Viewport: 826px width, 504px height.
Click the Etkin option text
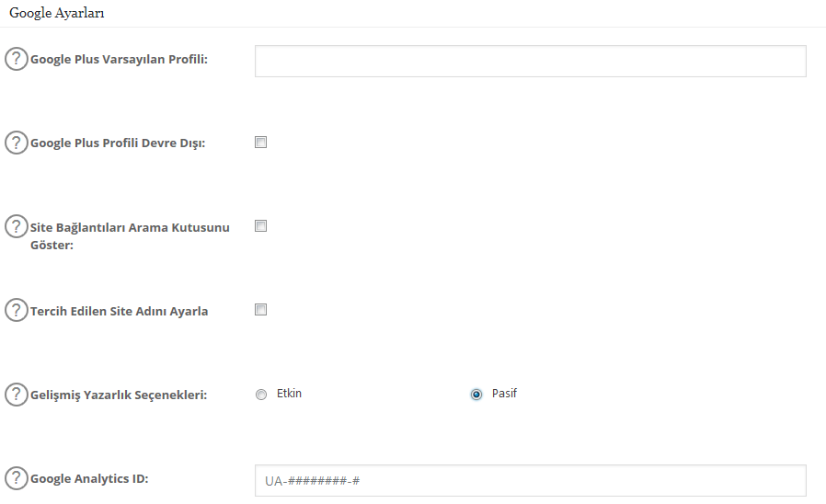click(x=289, y=394)
